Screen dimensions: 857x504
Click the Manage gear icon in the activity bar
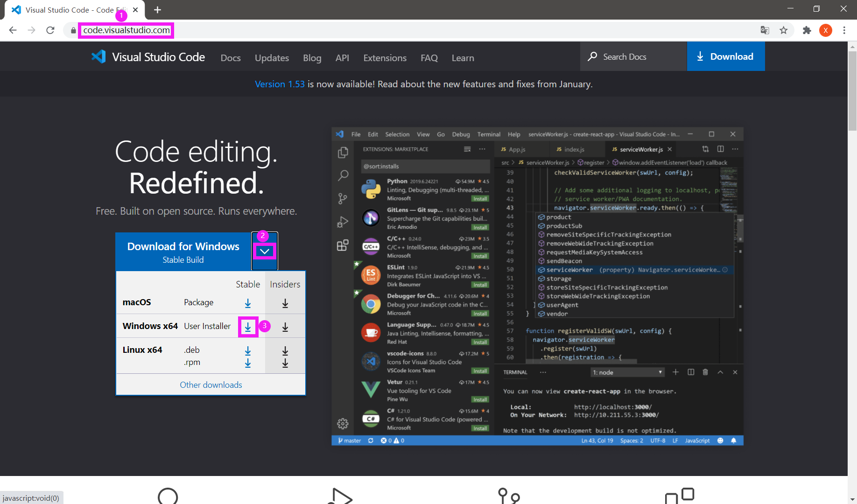[343, 424]
